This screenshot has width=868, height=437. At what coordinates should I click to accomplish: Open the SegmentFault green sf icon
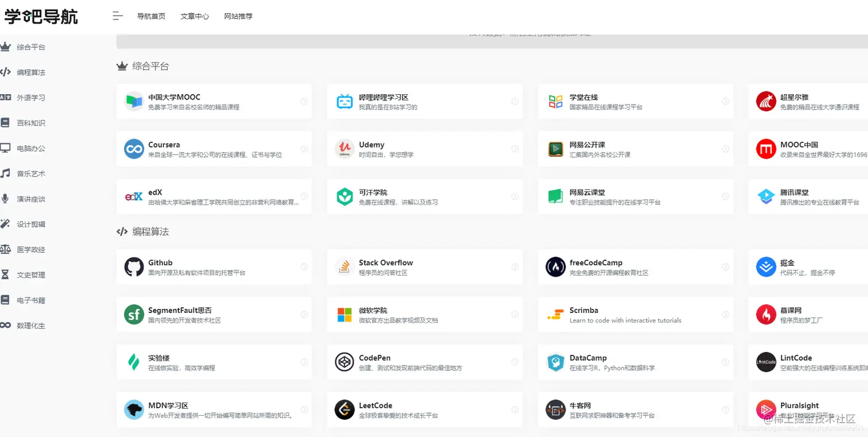click(134, 315)
